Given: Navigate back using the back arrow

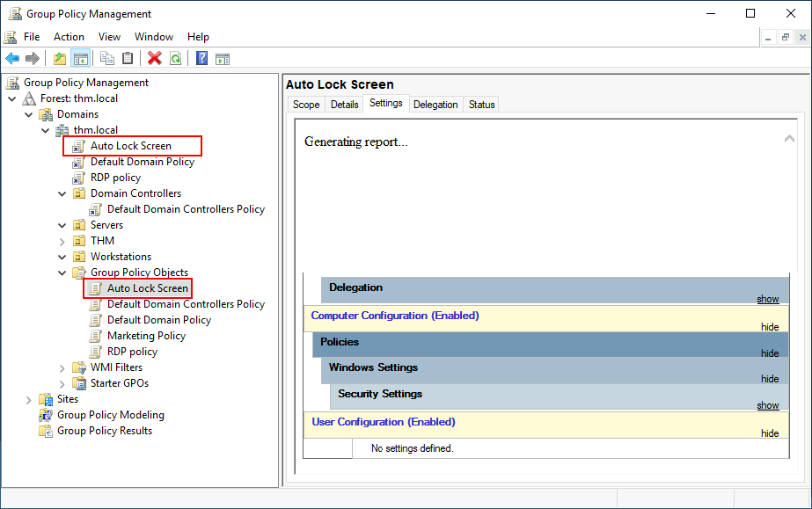Looking at the screenshot, I should pyautogui.click(x=11, y=58).
